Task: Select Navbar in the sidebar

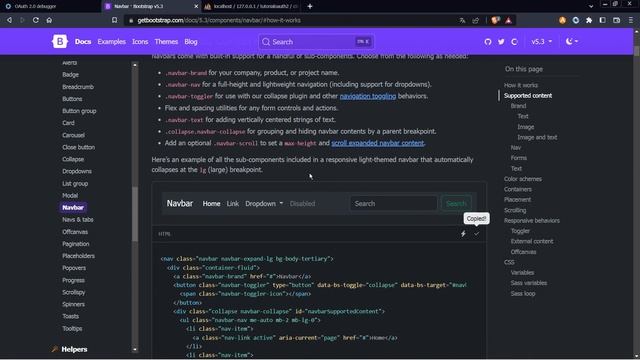Action: (73, 207)
